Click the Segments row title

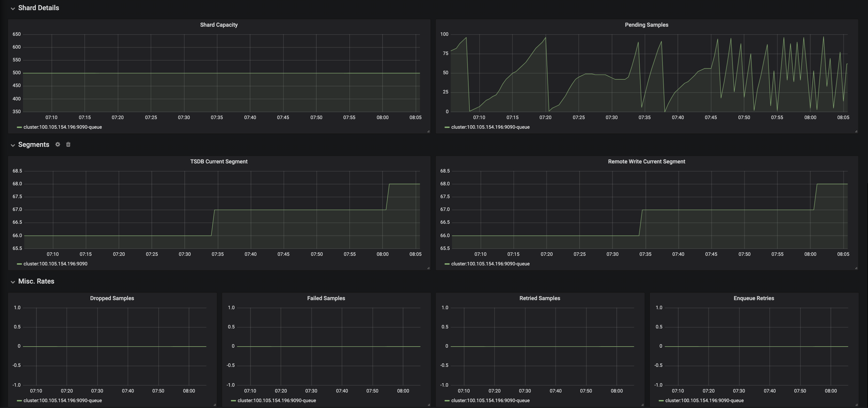pyautogui.click(x=34, y=145)
